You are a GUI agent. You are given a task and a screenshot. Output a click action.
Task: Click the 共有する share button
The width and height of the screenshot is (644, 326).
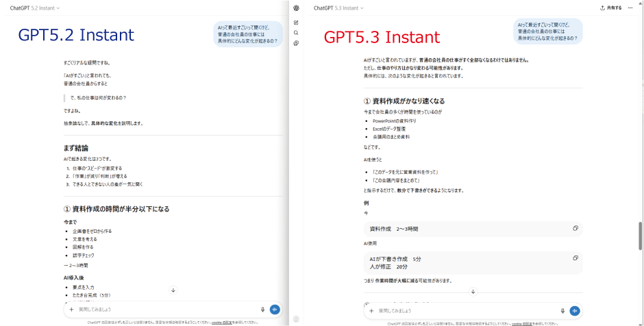610,8
